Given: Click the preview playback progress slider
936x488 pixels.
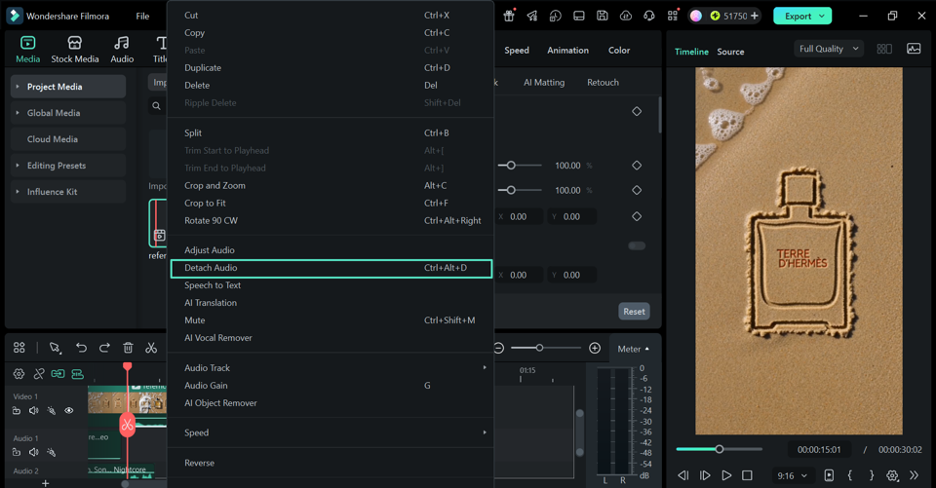Looking at the screenshot, I should [719, 449].
